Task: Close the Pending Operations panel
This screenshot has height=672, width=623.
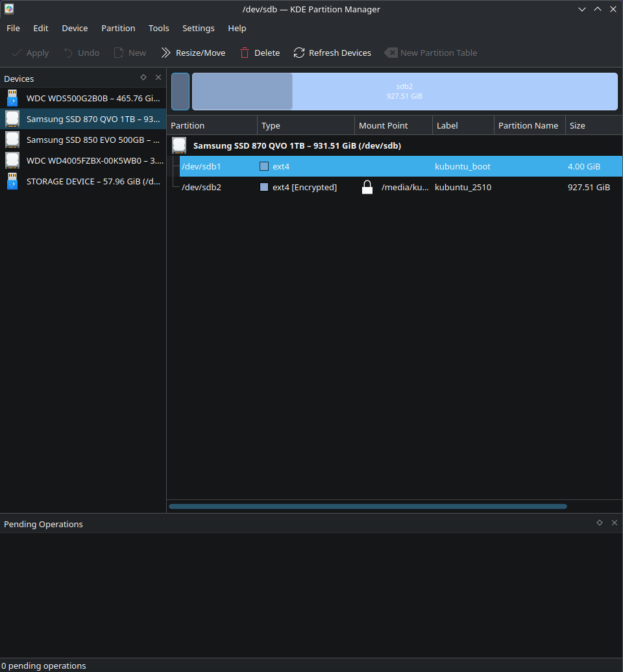Action: (615, 523)
